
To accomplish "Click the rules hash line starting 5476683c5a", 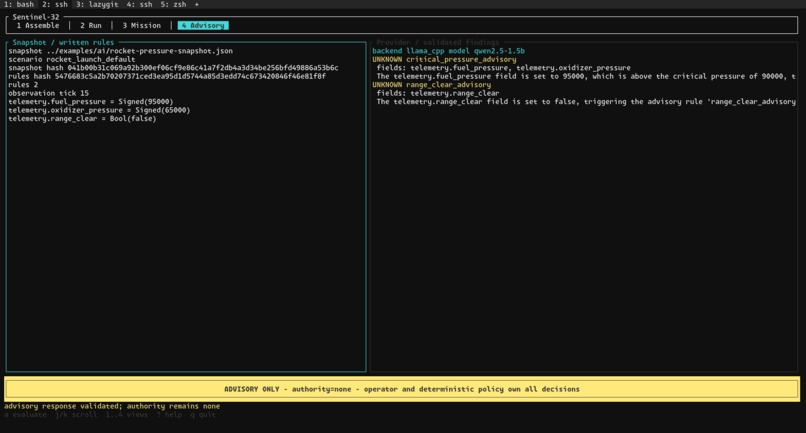I will pos(167,76).
